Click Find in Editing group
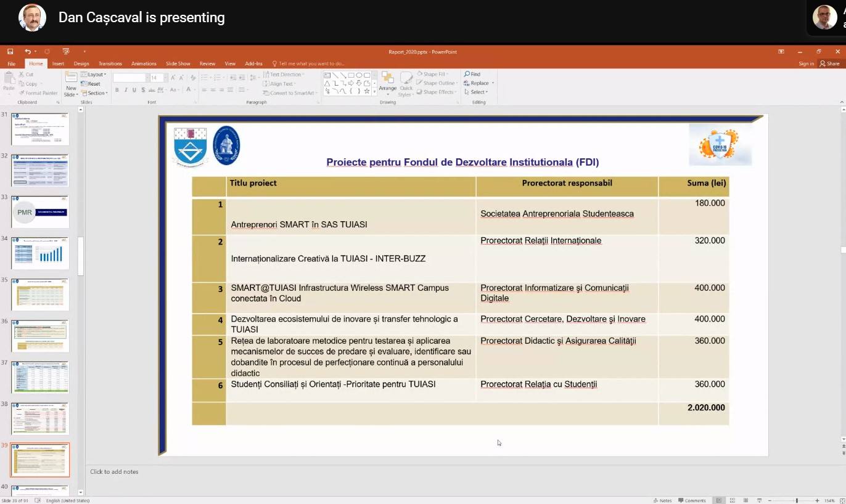Screen dimensions: 846x504 472,74
